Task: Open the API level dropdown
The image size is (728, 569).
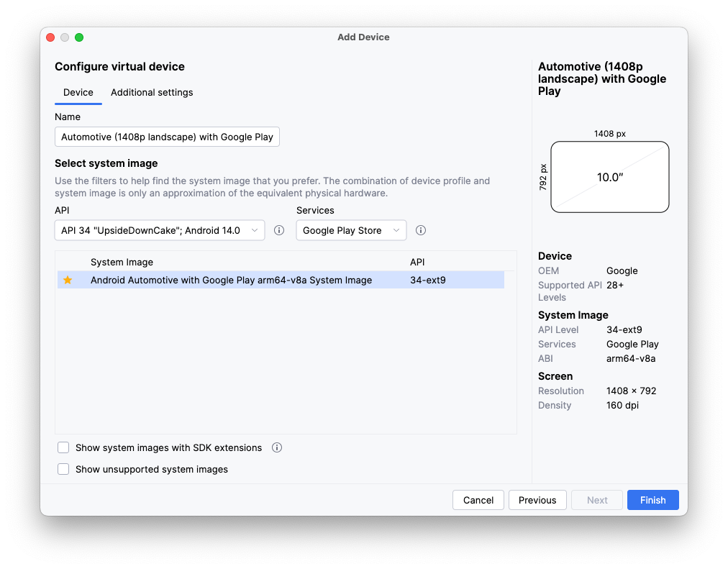Action: click(x=159, y=230)
